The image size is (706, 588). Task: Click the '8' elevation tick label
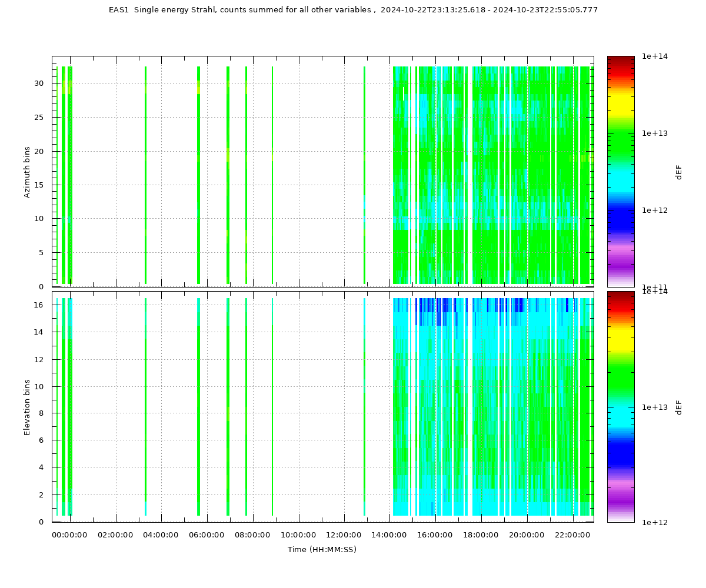(41, 413)
